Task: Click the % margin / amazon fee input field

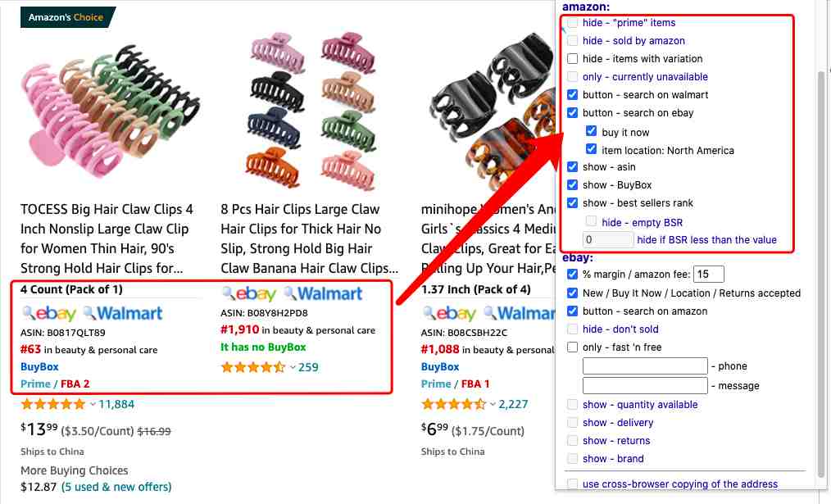Action: (x=709, y=274)
